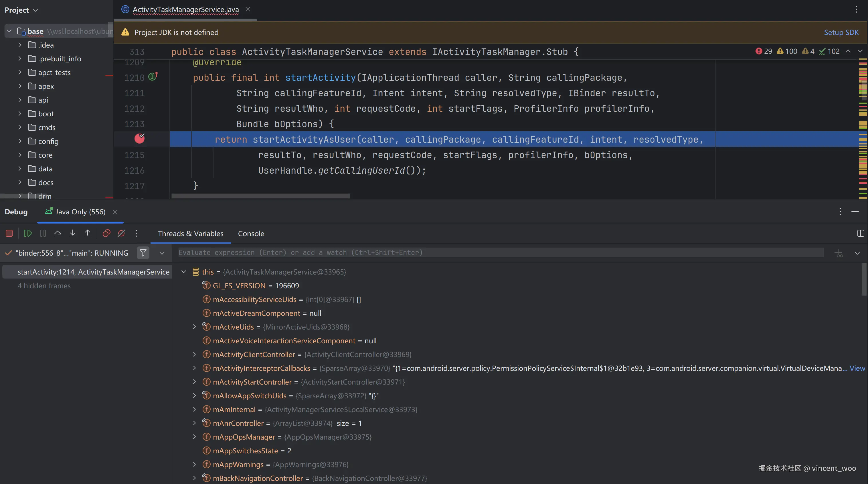
Task: Click the Step Into icon
Action: click(x=72, y=233)
